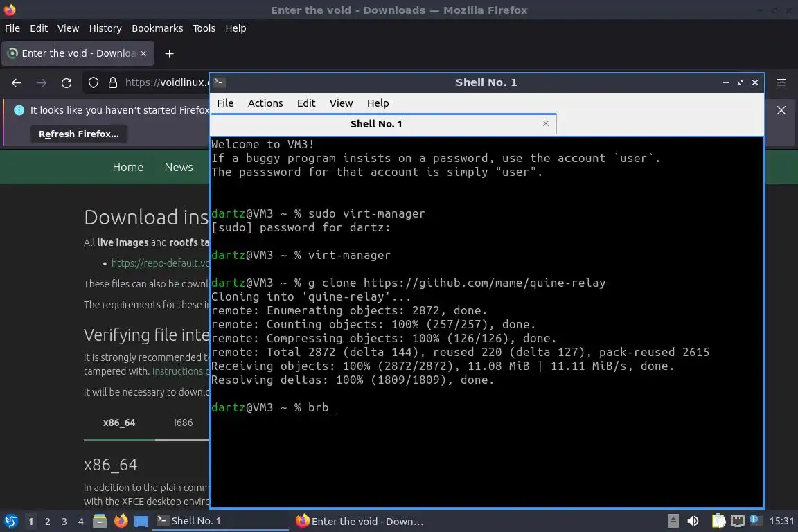This screenshot has height=532, width=798.
Task: Click the blue show desktop panel icon
Action: coord(141,521)
